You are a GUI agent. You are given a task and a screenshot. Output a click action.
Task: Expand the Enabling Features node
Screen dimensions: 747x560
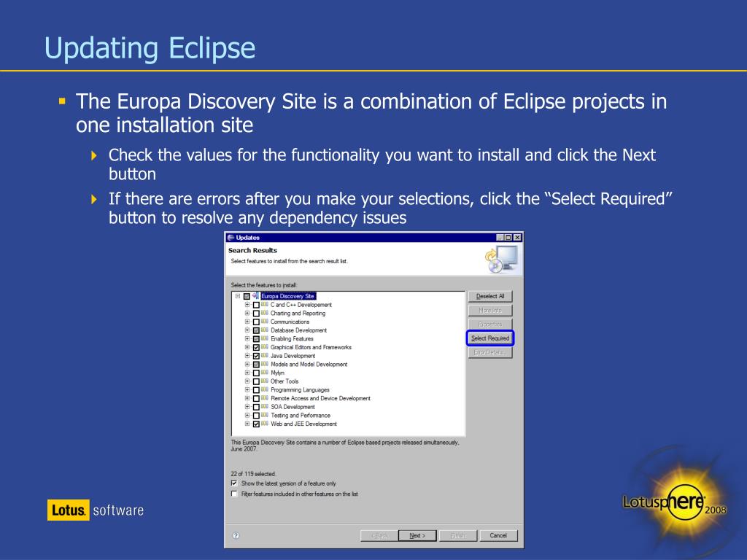click(247, 338)
